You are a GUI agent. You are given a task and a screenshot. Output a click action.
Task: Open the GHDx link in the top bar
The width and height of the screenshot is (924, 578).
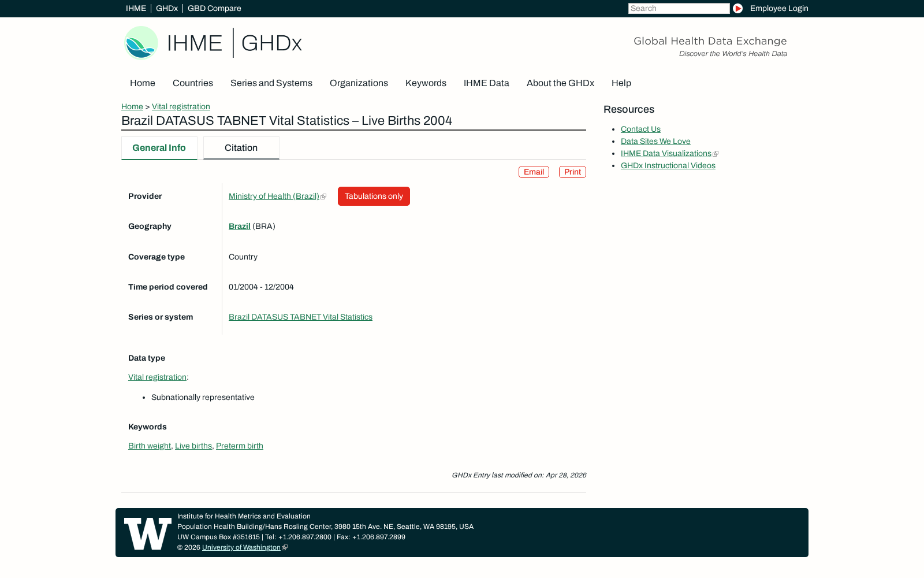point(167,8)
